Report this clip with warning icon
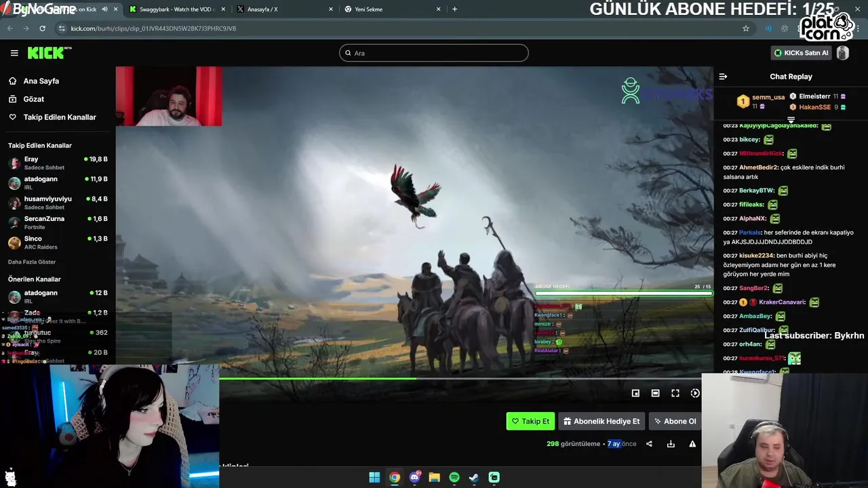Screen dimensions: 868x488 click(692, 444)
